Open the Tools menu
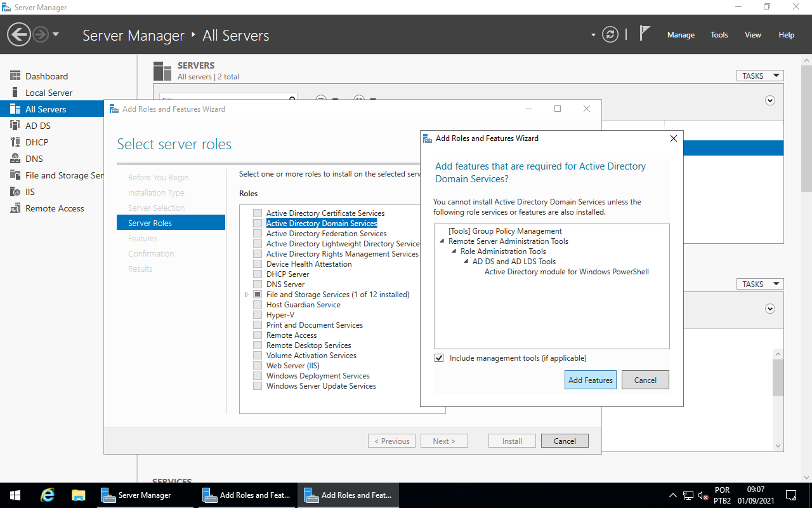 pyautogui.click(x=719, y=35)
